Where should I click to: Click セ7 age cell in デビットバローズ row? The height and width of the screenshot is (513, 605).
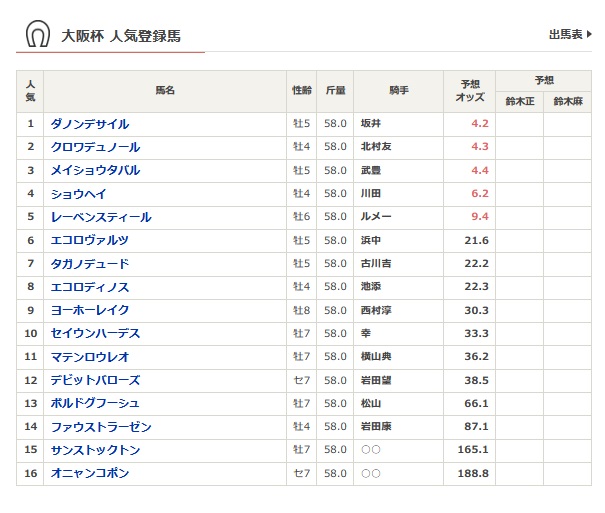301,380
